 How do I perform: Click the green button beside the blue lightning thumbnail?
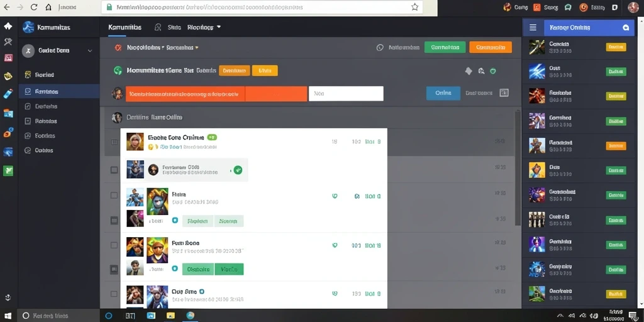[x=616, y=72]
